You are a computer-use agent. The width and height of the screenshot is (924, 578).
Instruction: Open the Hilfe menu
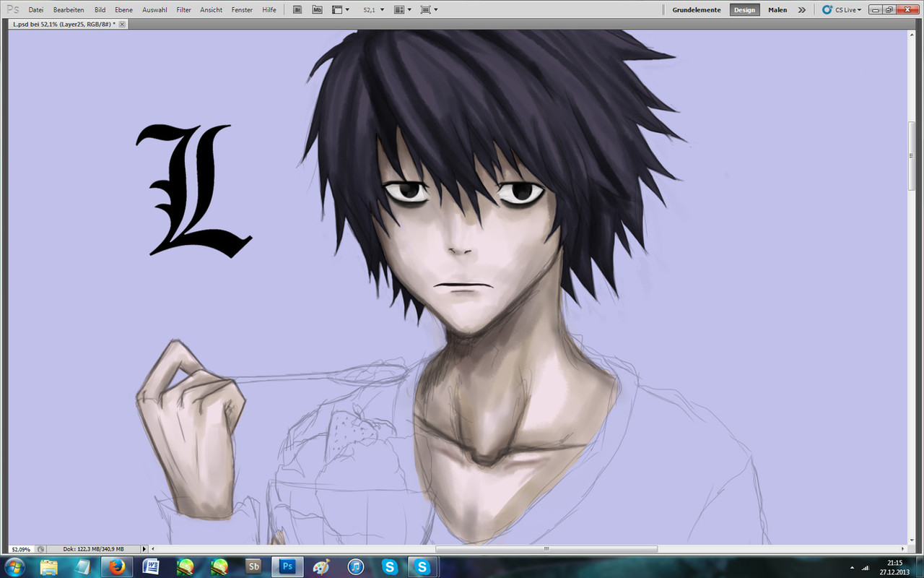click(269, 10)
